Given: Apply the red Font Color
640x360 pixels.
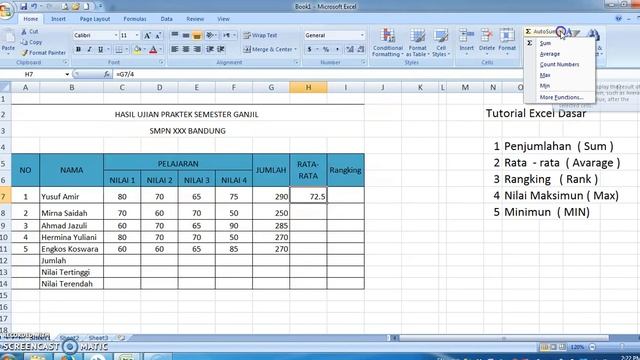Looking at the screenshot, I should pyautogui.click(x=153, y=49).
